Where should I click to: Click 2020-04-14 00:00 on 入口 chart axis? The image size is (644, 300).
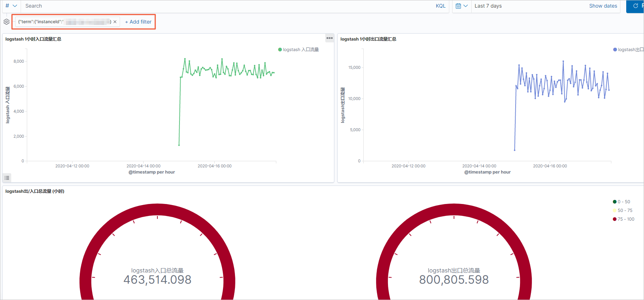(143, 166)
